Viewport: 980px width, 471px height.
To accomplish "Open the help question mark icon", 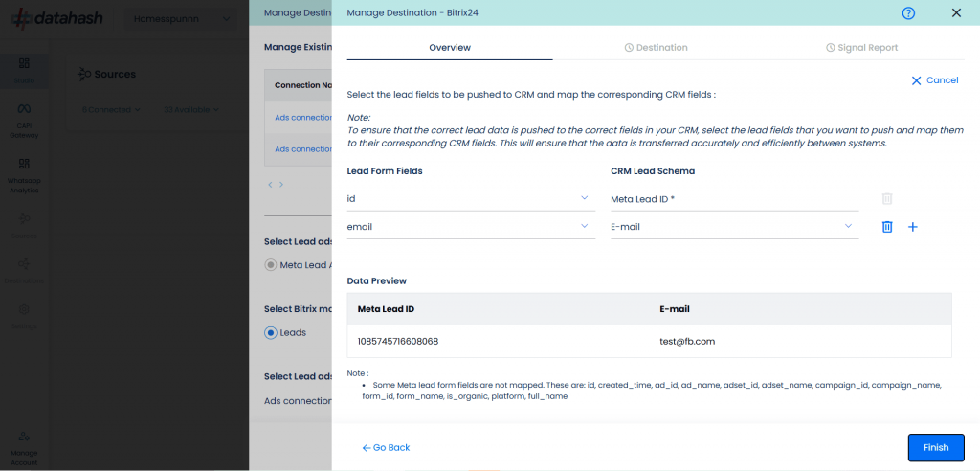I will pyautogui.click(x=909, y=13).
